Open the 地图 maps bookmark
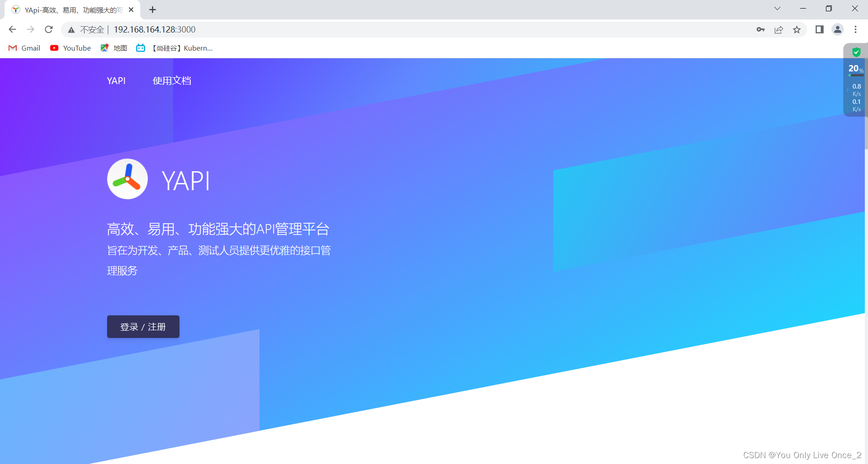This screenshot has height=464, width=868. point(114,48)
